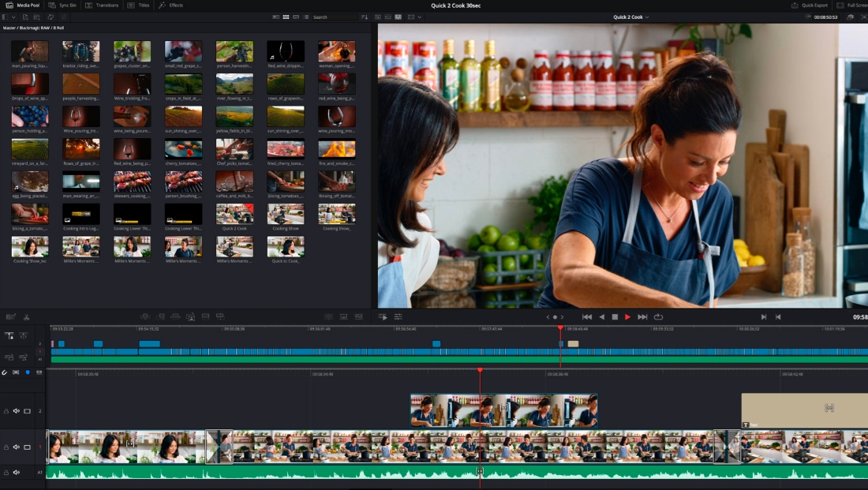Select the Quick 2 Cook media thumbnail

click(234, 214)
